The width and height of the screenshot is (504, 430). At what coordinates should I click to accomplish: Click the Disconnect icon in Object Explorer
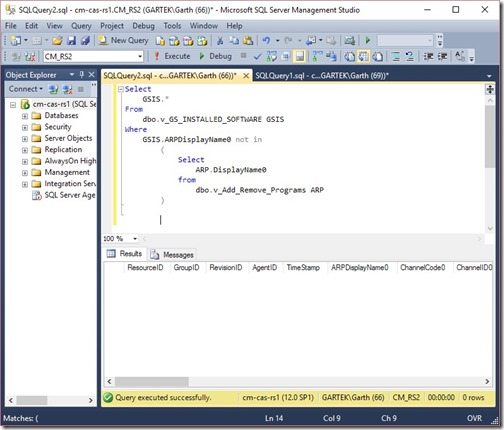pos(67,89)
